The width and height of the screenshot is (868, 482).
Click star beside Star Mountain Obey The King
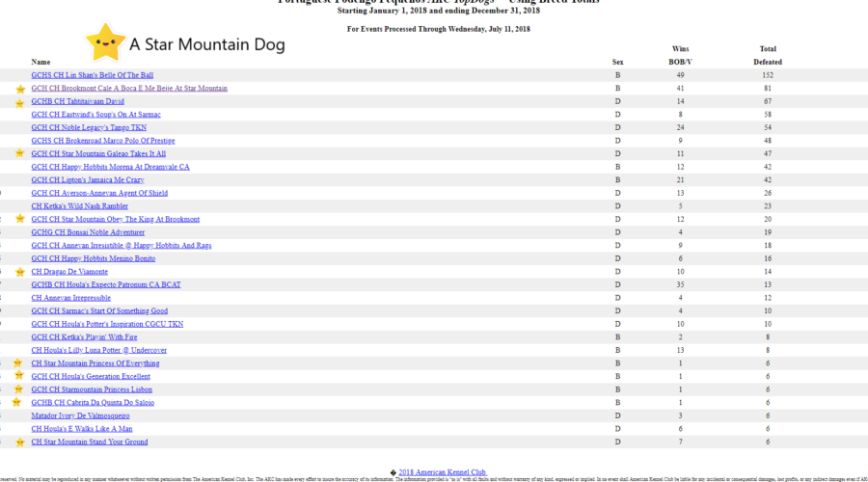[20, 219]
